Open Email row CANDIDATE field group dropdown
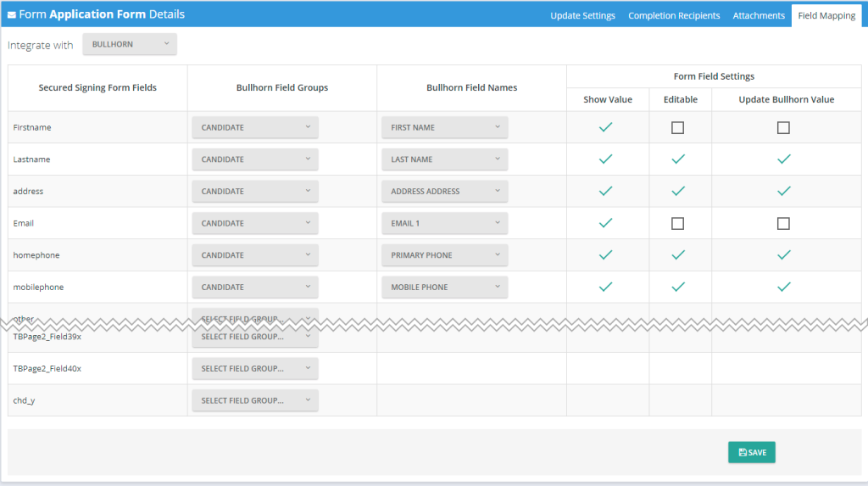The image size is (868, 486). point(255,223)
